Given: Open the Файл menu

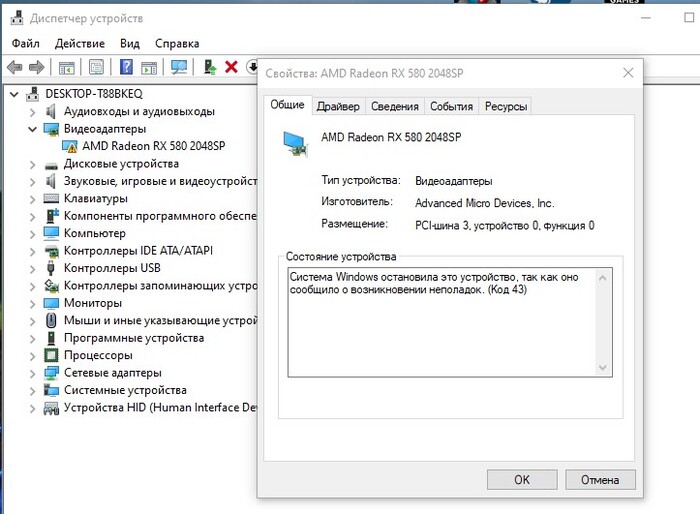Looking at the screenshot, I should (x=25, y=43).
